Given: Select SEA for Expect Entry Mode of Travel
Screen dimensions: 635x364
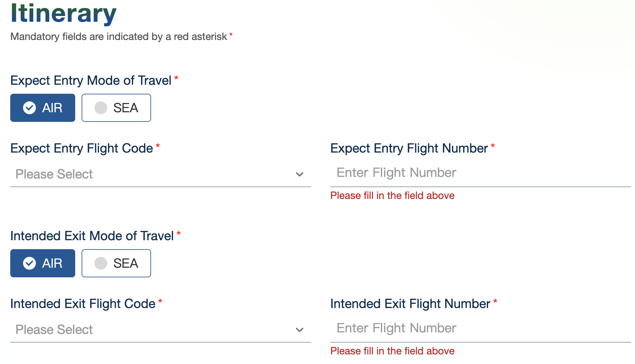Looking at the screenshot, I should point(116,108).
